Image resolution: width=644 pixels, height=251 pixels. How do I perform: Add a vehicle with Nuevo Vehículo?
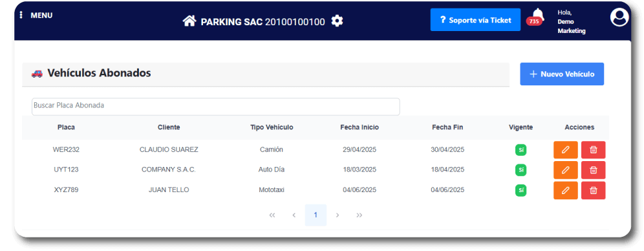(562, 74)
